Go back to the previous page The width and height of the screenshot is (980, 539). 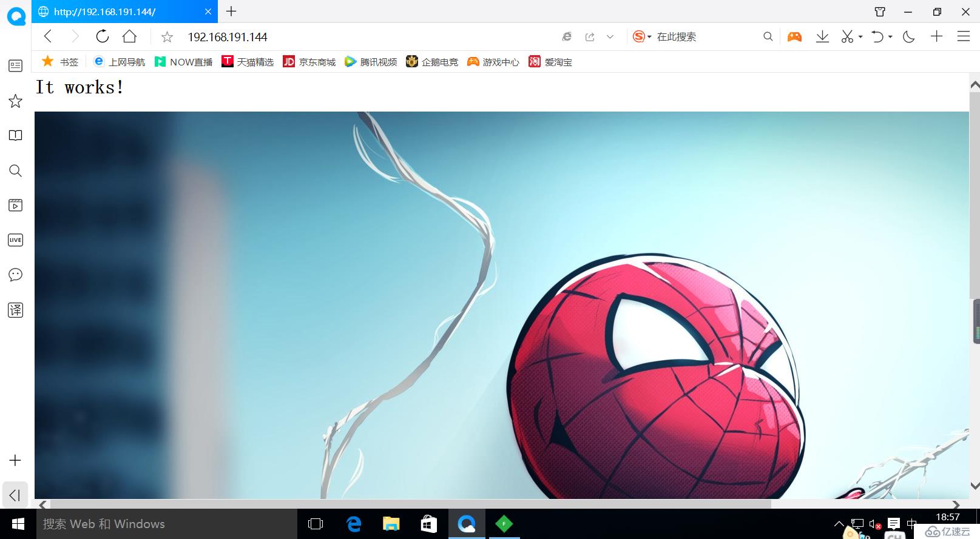tap(48, 36)
